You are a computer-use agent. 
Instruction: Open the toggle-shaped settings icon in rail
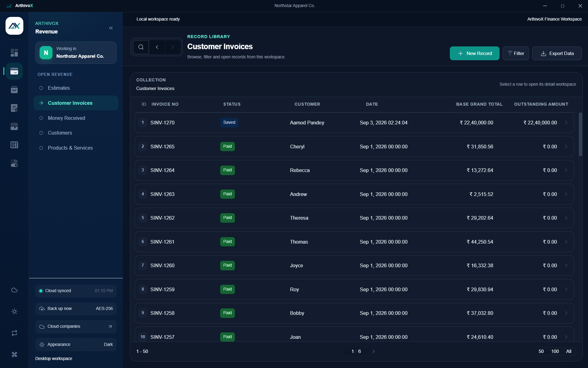pyautogui.click(x=14, y=163)
